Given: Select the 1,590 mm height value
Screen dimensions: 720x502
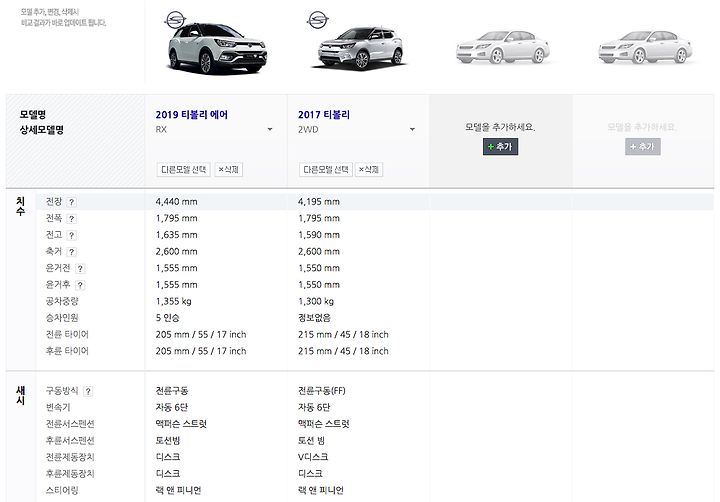Looking at the screenshot, I should (319, 235).
